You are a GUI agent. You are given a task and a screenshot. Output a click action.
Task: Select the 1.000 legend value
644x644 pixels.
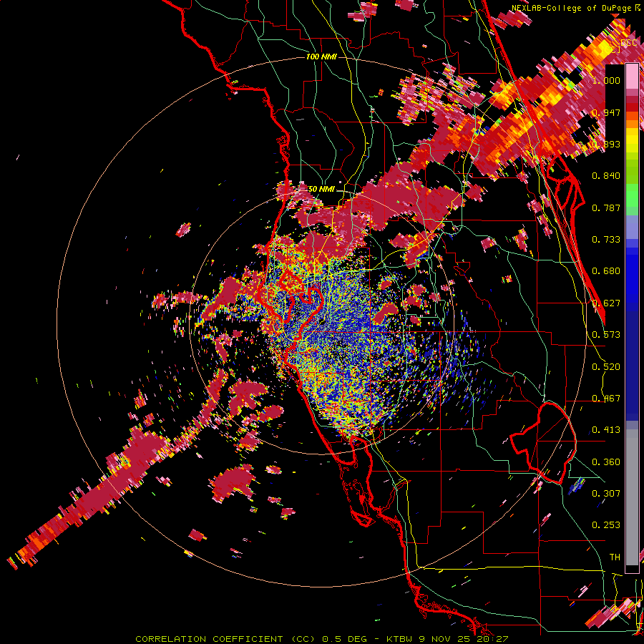pyautogui.click(x=606, y=80)
